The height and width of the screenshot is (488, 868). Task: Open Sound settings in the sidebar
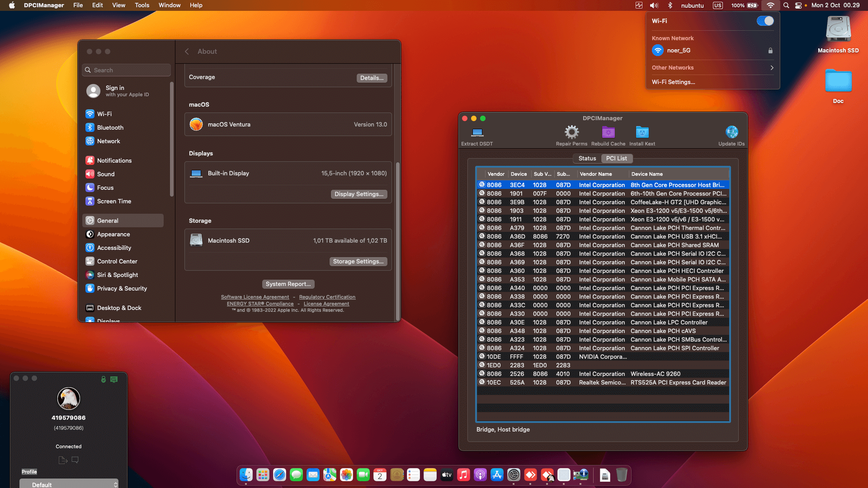pyautogui.click(x=106, y=174)
